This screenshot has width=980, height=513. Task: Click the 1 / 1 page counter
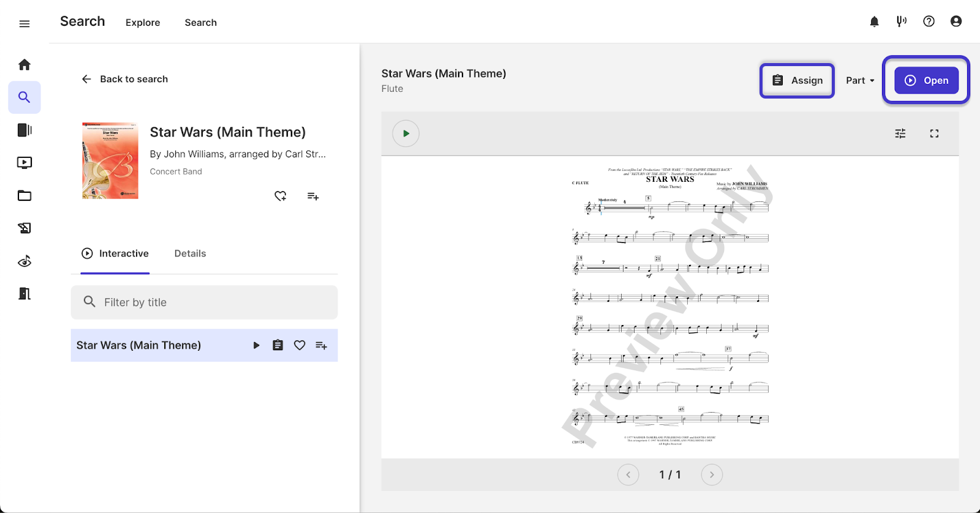(x=670, y=474)
